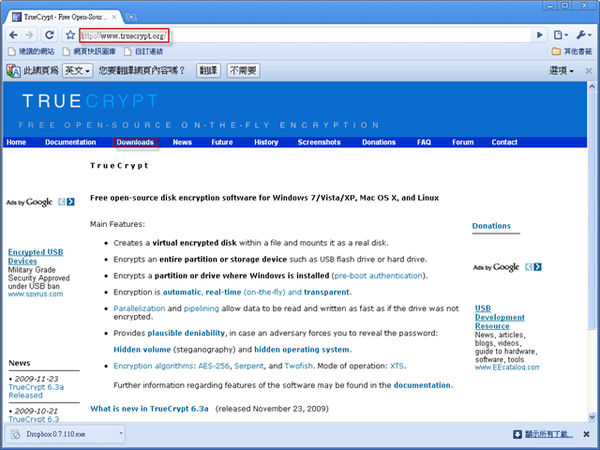Open the Donations menu item
600x450 pixels.
click(x=379, y=142)
